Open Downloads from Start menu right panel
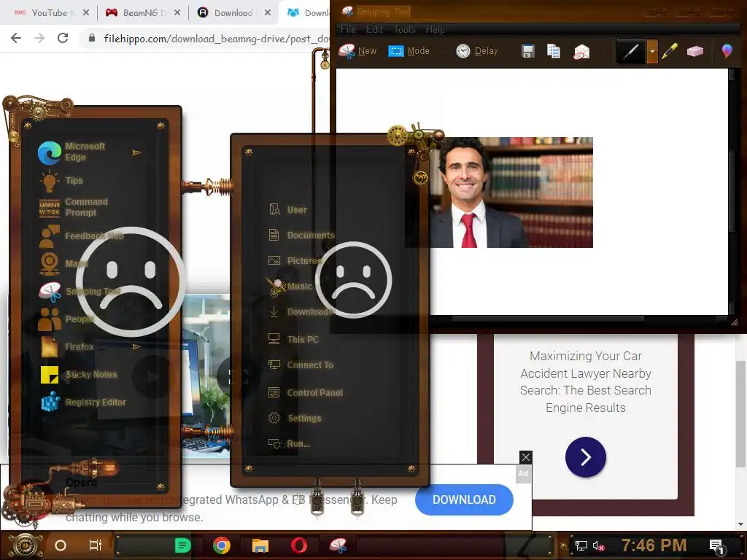Image resolution: width=747 pixels, height=560 pixels. pos(301,312)
